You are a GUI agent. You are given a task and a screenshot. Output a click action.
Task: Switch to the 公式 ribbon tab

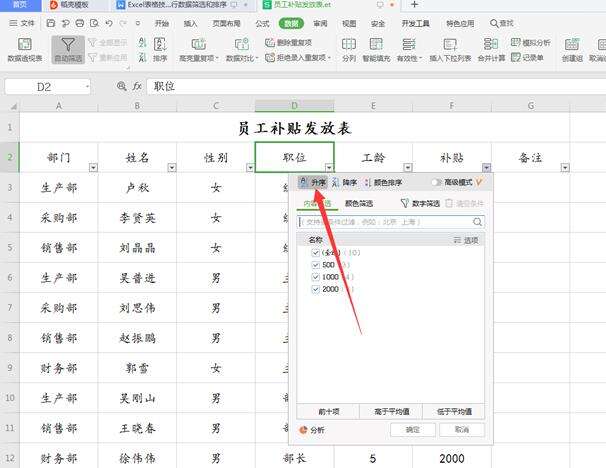[x=262, y=24]
